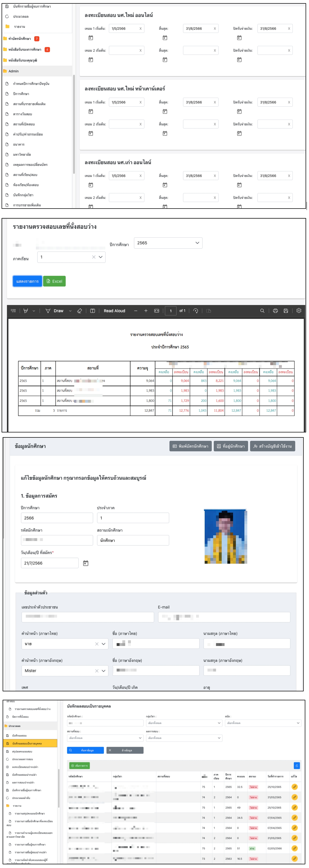This screenshot has height=868, width=309.
Task: Open บันทึกผลสอบเป็นรายบุคคล highlighted menu item
Action: pos(30,743)
